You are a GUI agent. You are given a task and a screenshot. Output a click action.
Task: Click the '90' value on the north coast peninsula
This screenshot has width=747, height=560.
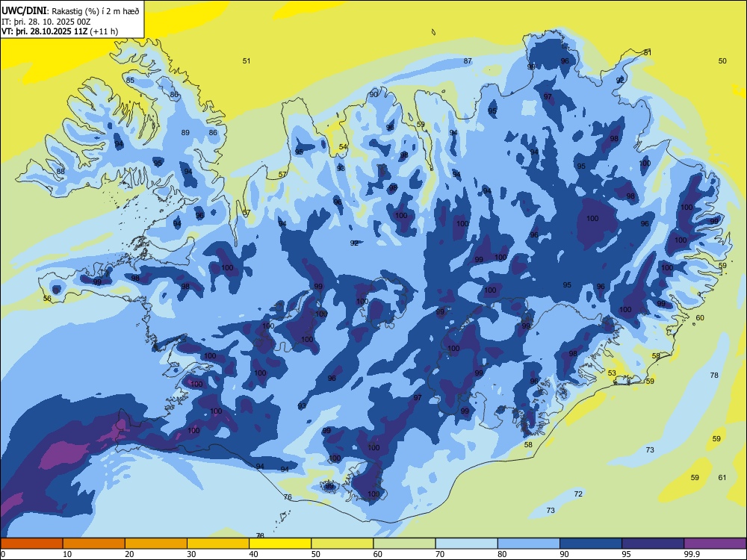click(x=373, y=94)
